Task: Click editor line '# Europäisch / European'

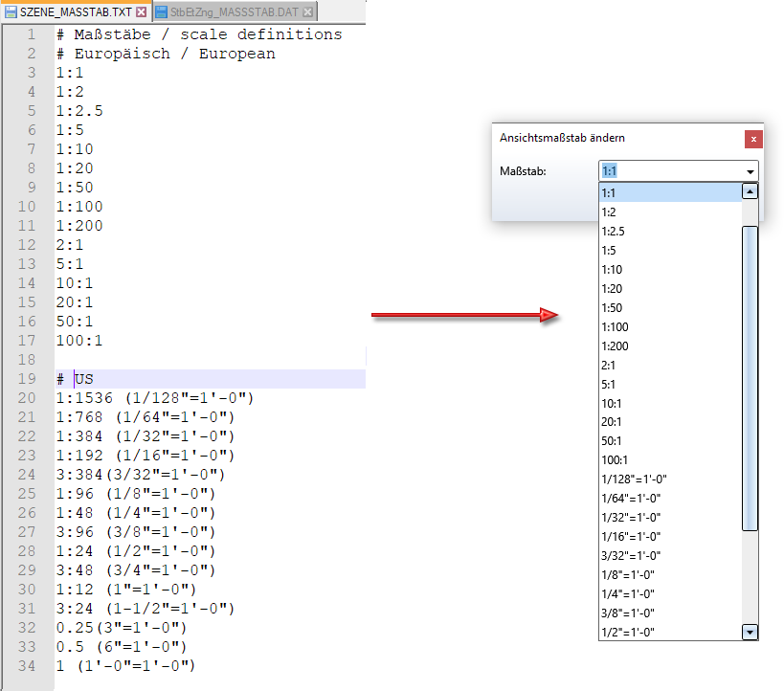Action: [166, 54]
